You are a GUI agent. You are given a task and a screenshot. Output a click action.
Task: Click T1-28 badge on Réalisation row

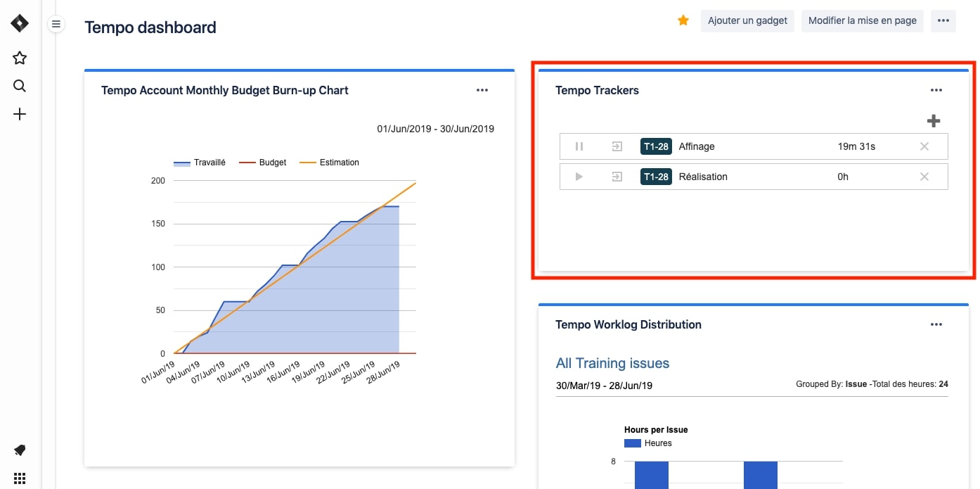(x=656, y=177)
